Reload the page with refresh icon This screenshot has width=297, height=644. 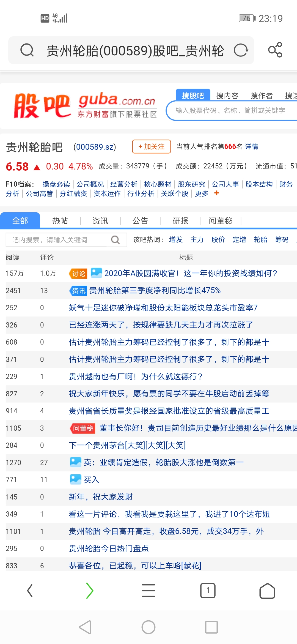pos(241,50)
